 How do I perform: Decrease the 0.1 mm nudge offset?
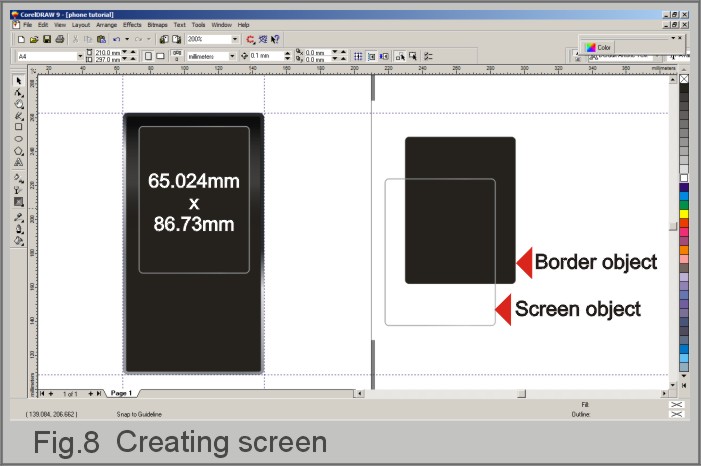pos(287,59)
